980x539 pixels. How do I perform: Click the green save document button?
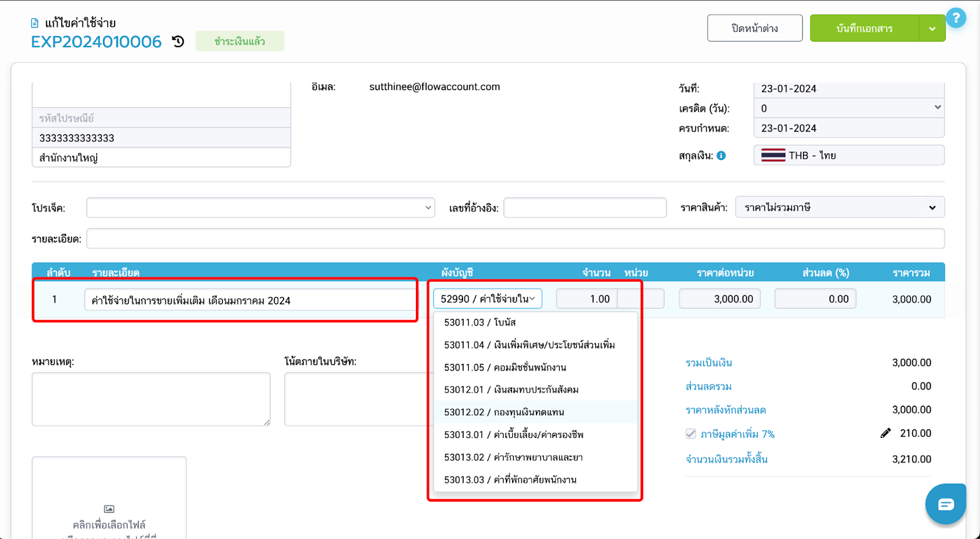864,29
